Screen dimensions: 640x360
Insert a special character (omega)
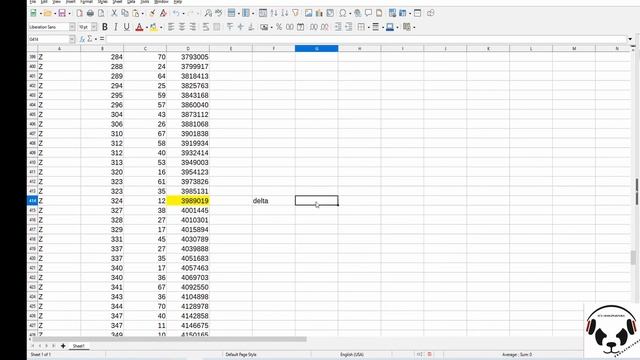[343, 13]
